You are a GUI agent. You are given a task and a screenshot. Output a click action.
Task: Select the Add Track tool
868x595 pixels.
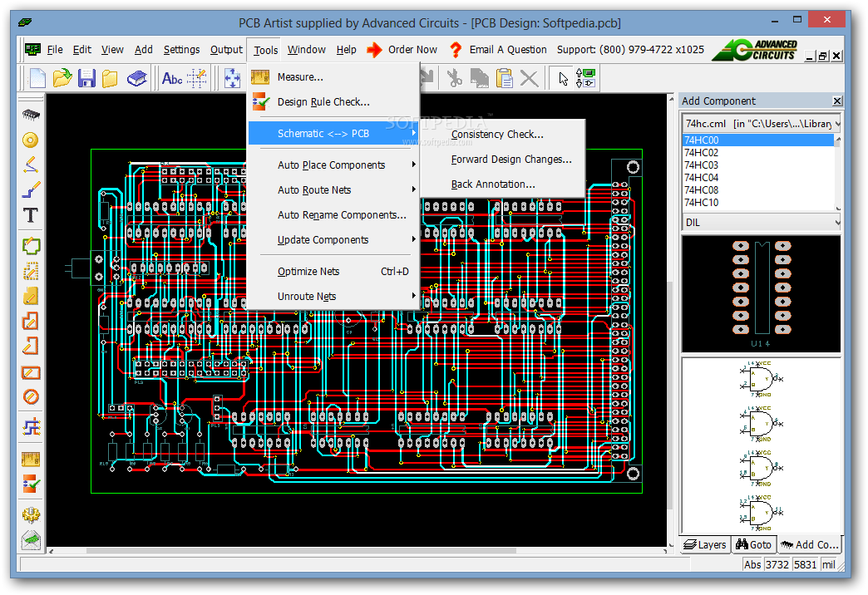pyautogui.click(x=31, y=189)
